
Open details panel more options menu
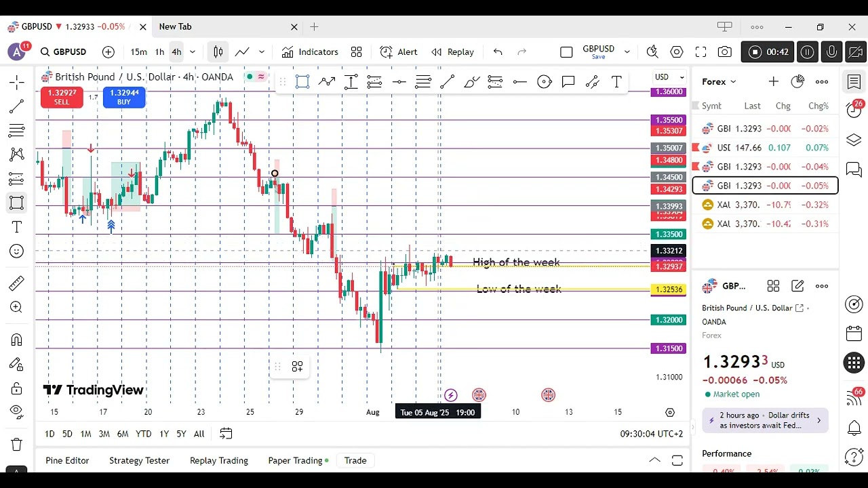(x=822, y=286)
